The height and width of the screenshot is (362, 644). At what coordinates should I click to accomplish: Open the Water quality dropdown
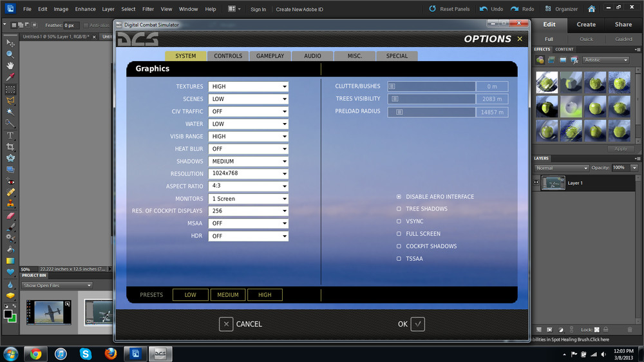[248, 124]
